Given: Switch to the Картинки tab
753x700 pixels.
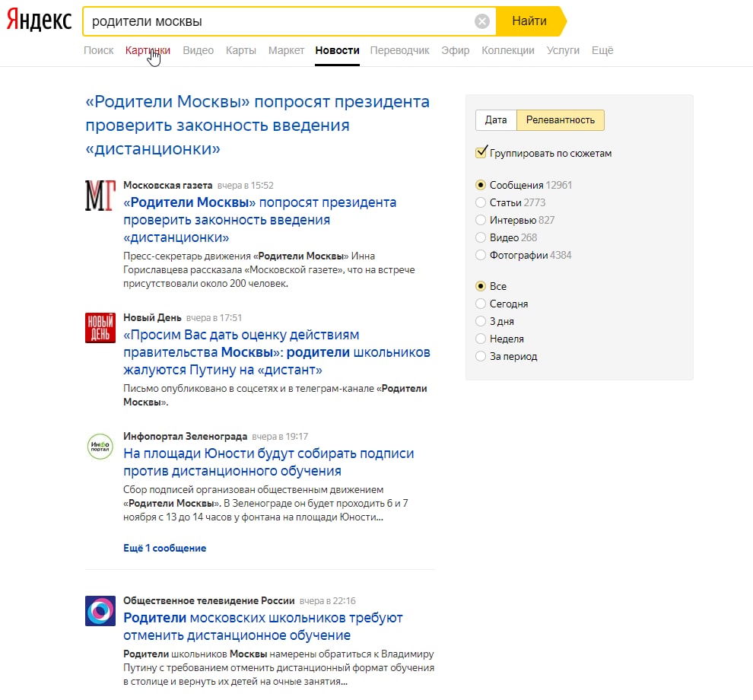Looking at the screenshot, I should (148, 50).
